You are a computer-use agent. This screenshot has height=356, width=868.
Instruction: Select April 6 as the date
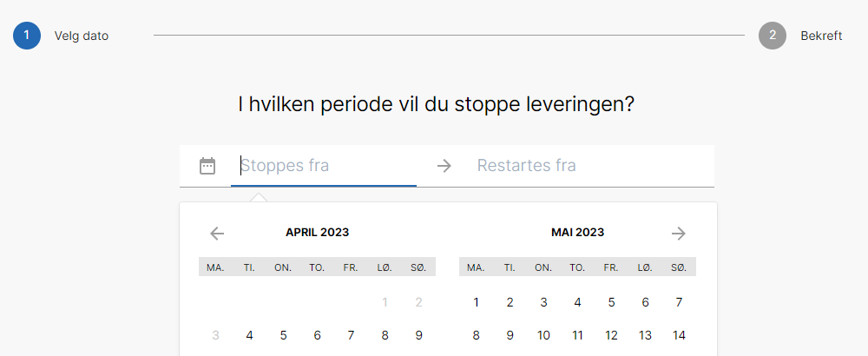[317, 335]
